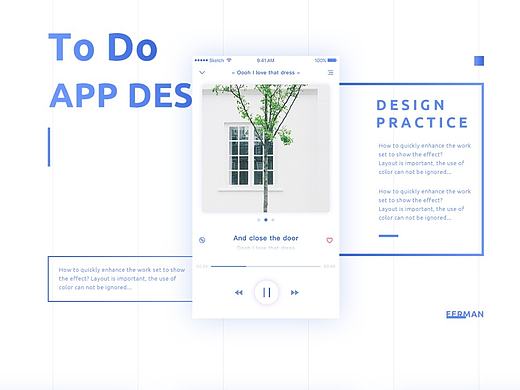The width and height of the screenshot is (520, 390).
Task: Click the song title 'And close the door'
Action: [x=266, y=238]
